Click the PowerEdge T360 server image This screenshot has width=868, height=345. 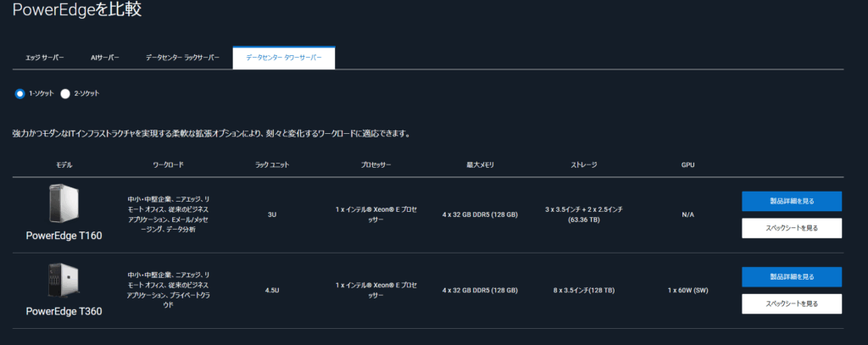coord(64,281)
